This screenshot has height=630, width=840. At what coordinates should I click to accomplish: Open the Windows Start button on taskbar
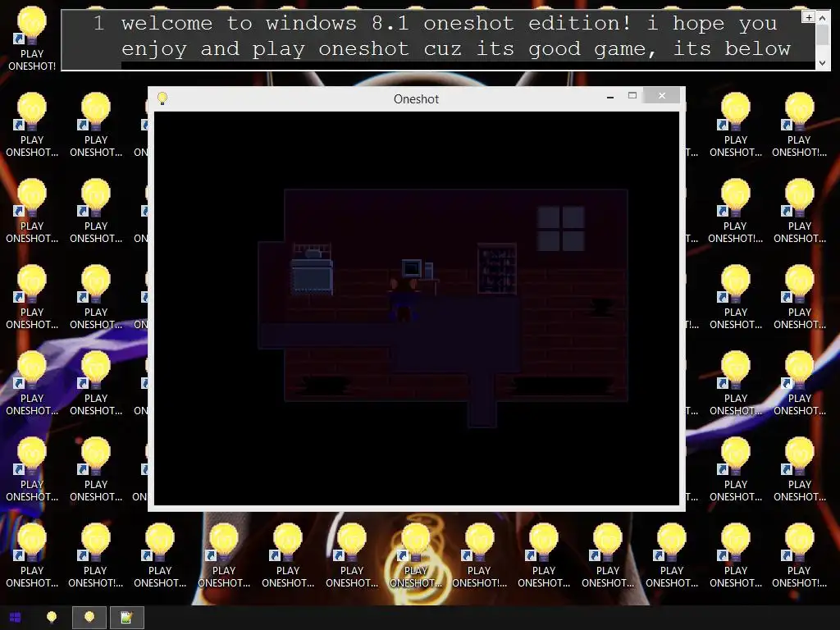[x=15, y=618]
